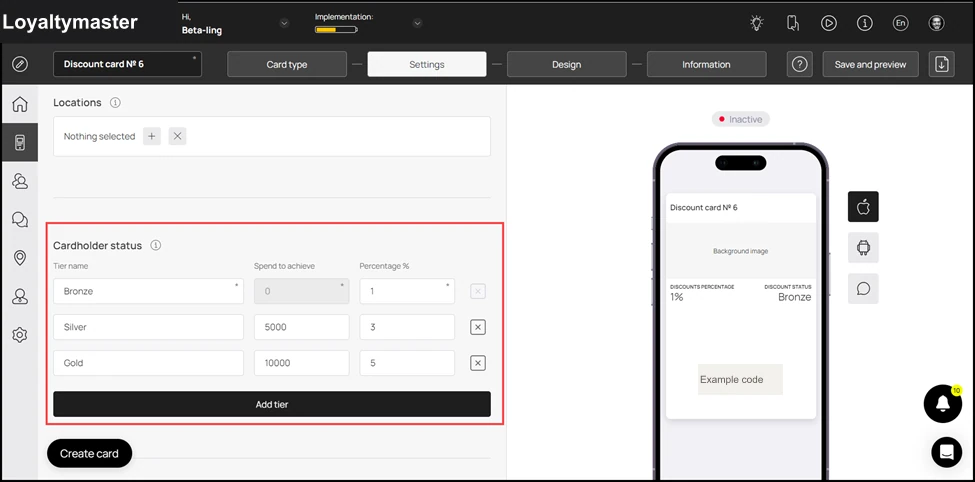Click the Bronze tier name field

(149, 291)
